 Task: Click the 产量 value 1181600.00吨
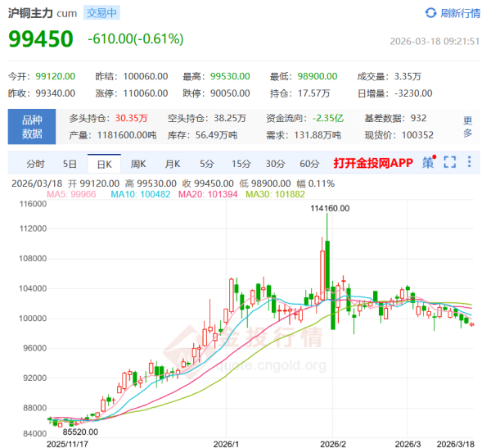127,135
